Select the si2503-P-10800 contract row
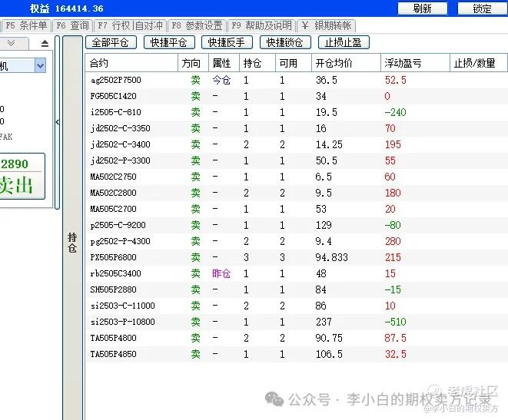 (x=296, y=322)
